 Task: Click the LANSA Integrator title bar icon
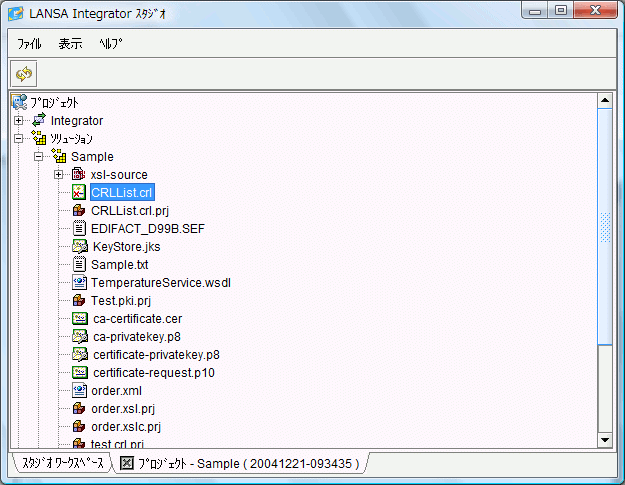point(16,13)
